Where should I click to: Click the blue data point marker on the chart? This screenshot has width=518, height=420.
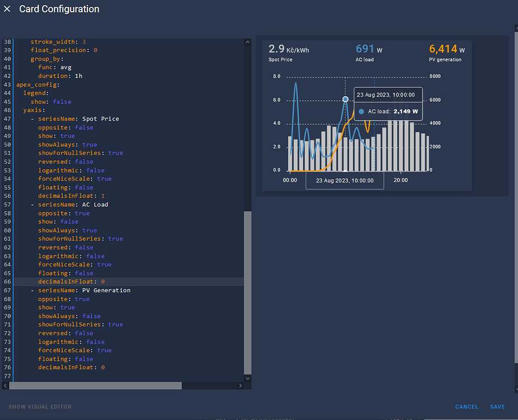coord(344,99)
